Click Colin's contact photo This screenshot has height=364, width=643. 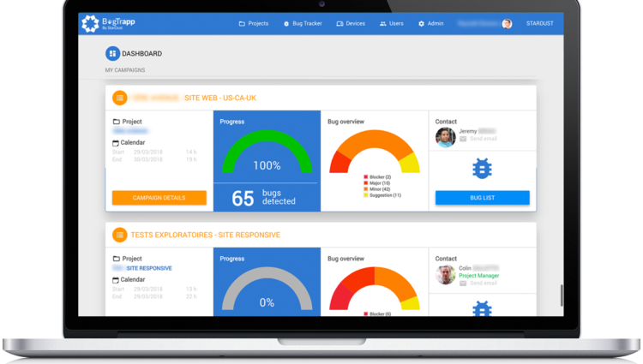point(446,274)
